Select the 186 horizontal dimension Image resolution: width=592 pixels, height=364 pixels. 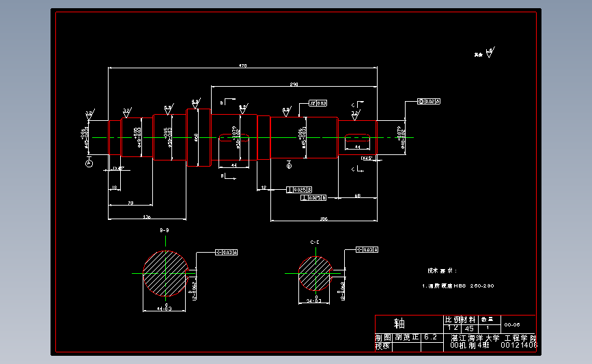[x=324, y=219]
